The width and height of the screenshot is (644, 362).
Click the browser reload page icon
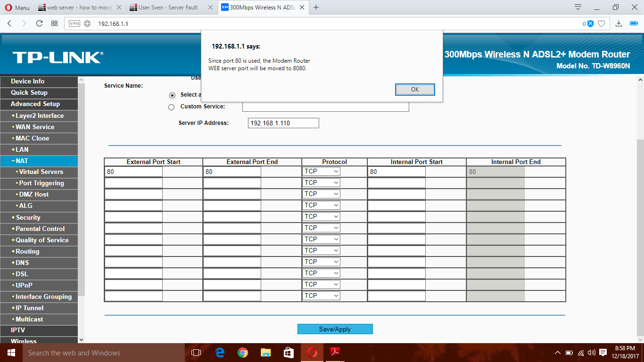tap(39, 24)
